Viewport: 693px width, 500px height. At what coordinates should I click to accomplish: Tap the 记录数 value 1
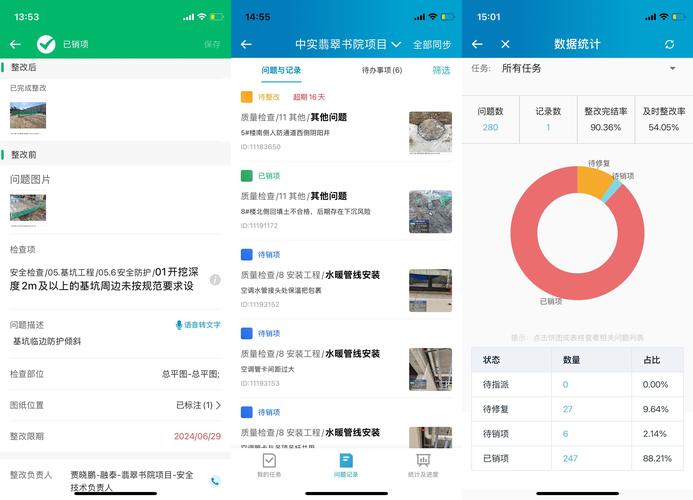point(548,127)
